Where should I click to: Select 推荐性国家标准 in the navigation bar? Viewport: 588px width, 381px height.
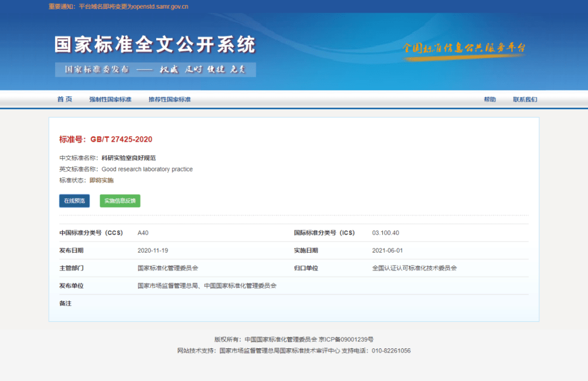pyautogui.click(x=169, y=100)
